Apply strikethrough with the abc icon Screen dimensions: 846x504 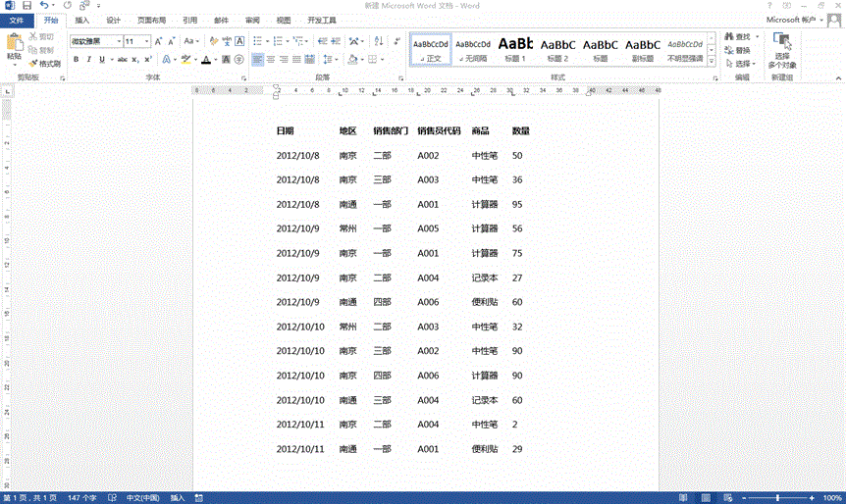pos(122,60)
